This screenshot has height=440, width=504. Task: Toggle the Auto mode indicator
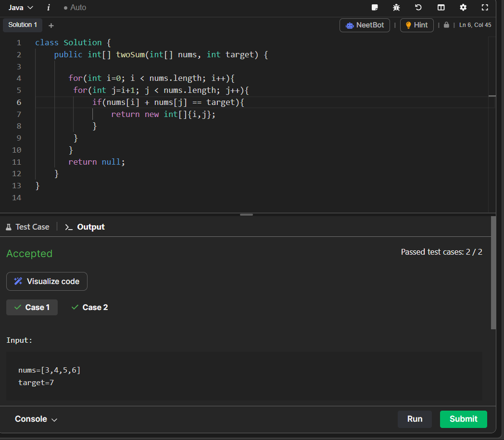pyautogui.click(x=75, y=8)
